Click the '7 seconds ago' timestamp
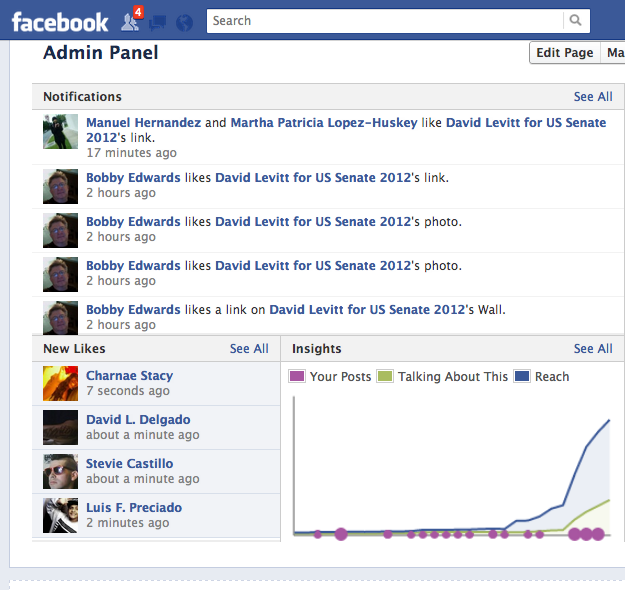The image size is (625, 590). point(128,391)
